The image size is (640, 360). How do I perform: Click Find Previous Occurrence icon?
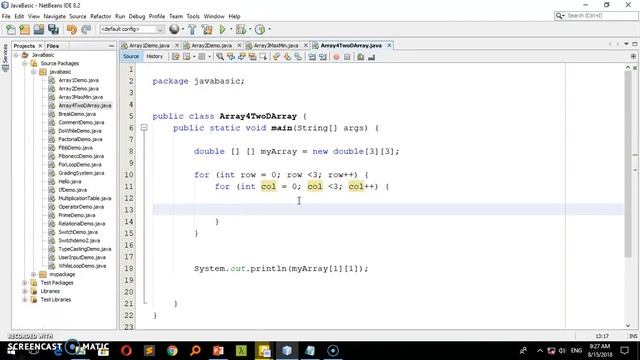[x=231, y=57]
